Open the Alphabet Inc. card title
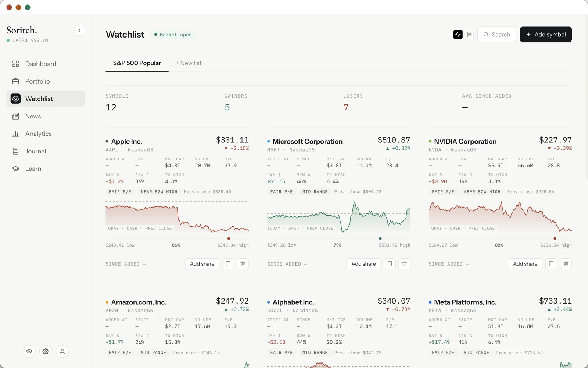Image resolution: width=588 pixels, height=368 pixels. pos(293,302)
